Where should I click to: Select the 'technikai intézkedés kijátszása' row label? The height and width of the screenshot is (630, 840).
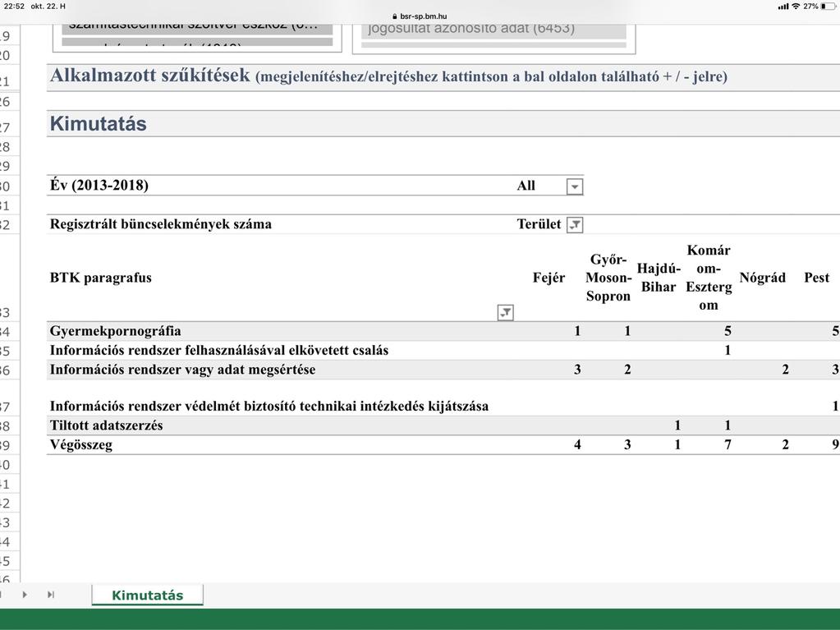point(269,406)
